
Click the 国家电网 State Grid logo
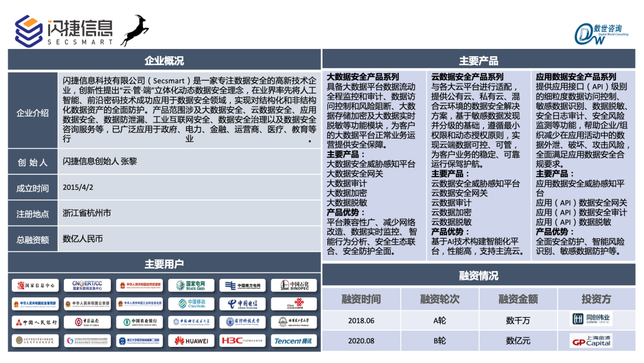pos(191,285)
